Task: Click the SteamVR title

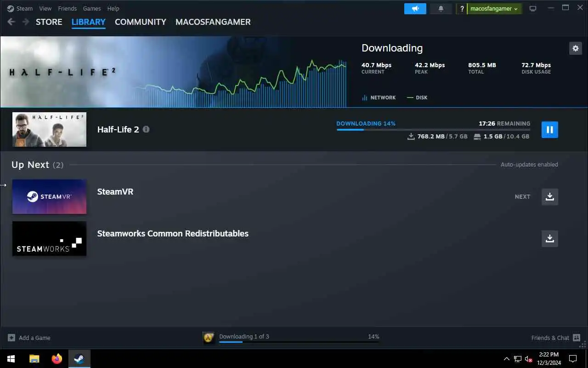Action: tap(115, 192)
